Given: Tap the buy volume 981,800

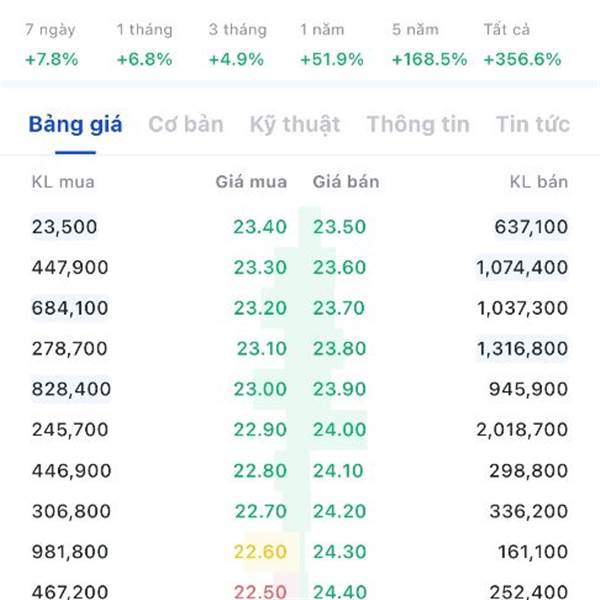Looking at the screenshot, I should (70, 552).
